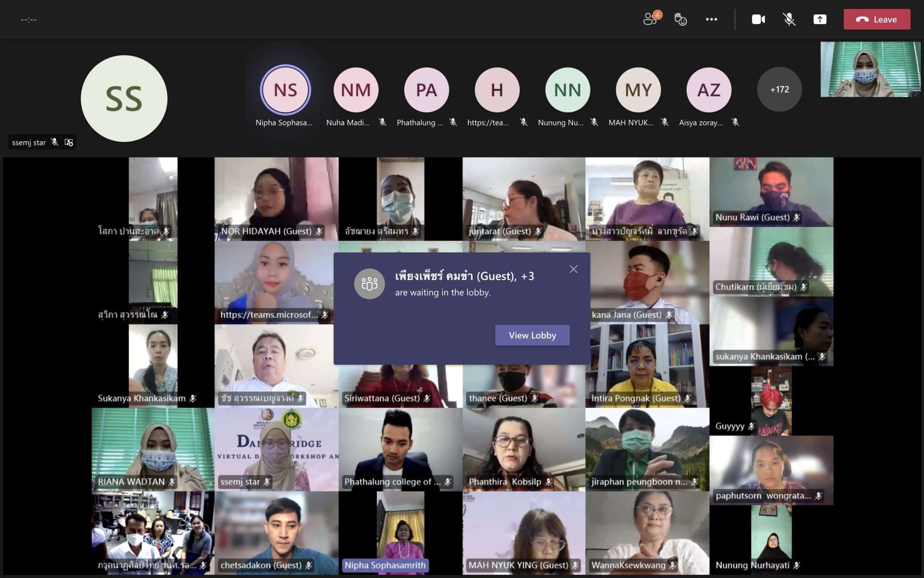
Task: Select Nipha Sophasa NS avatar
Action: click(x=285, y=89)
